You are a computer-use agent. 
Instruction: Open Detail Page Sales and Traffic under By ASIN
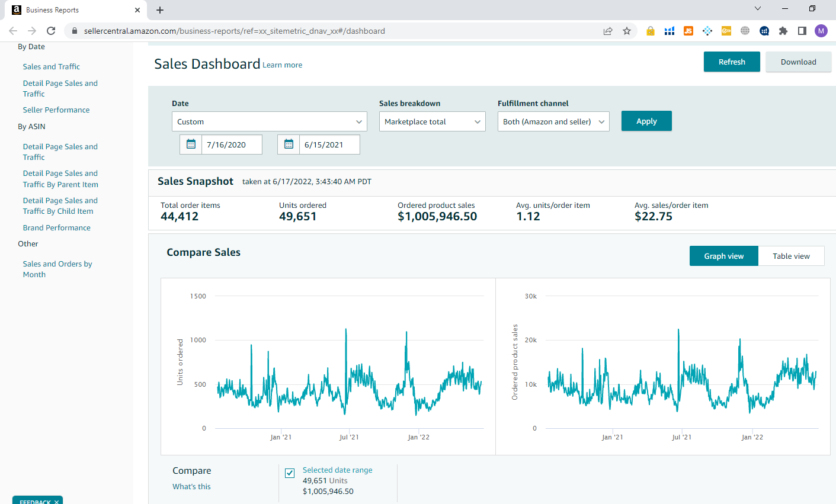pyautogui.click(x=60, y=152)
